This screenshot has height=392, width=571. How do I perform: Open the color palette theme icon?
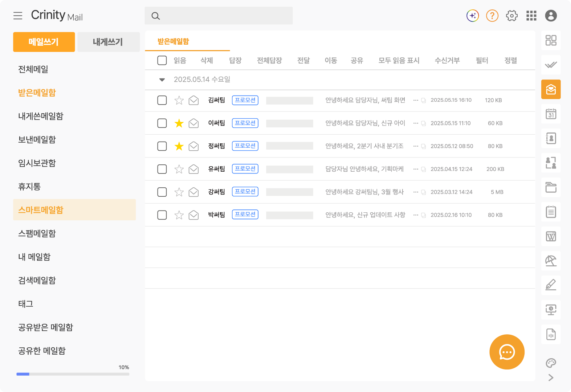(x=551, y=363)
